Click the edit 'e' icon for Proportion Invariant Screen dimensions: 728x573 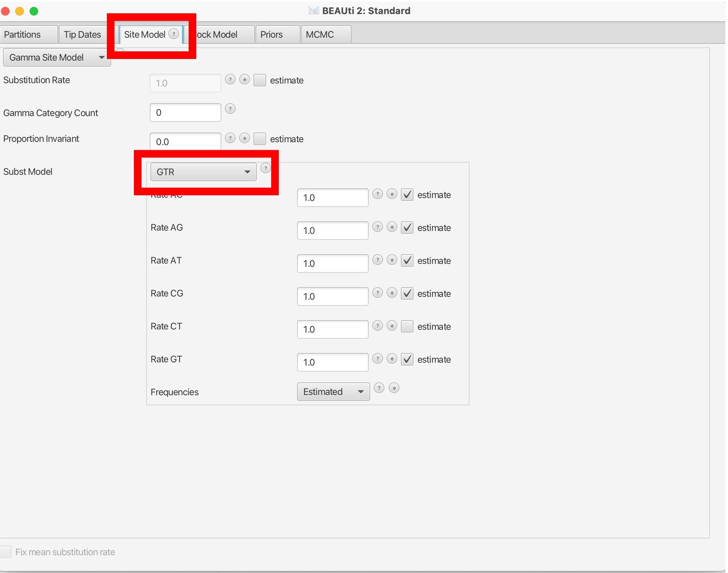tap(245, 138)
